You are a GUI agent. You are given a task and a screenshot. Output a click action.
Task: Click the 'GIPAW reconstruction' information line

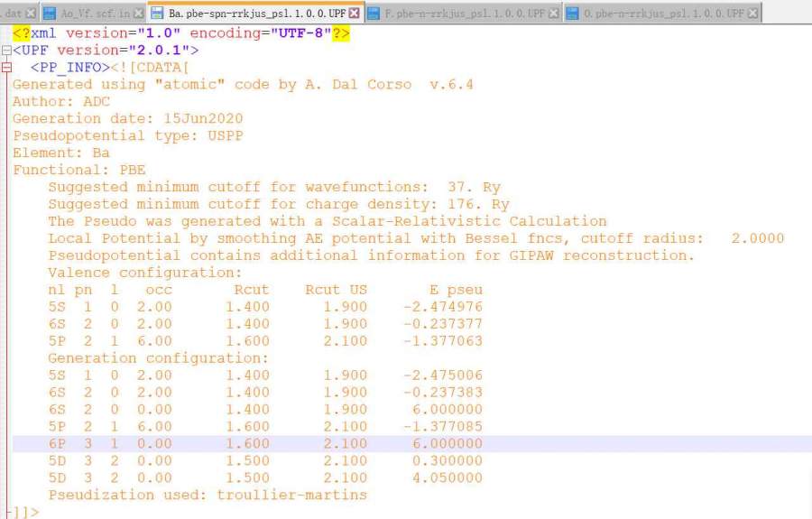click(372, 255)
